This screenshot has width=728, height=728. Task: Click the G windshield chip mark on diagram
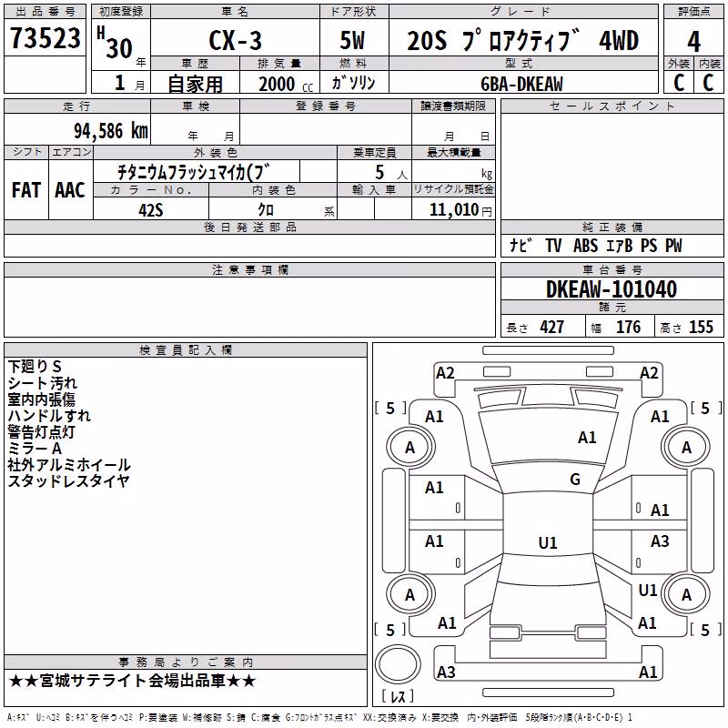[575, 480]
